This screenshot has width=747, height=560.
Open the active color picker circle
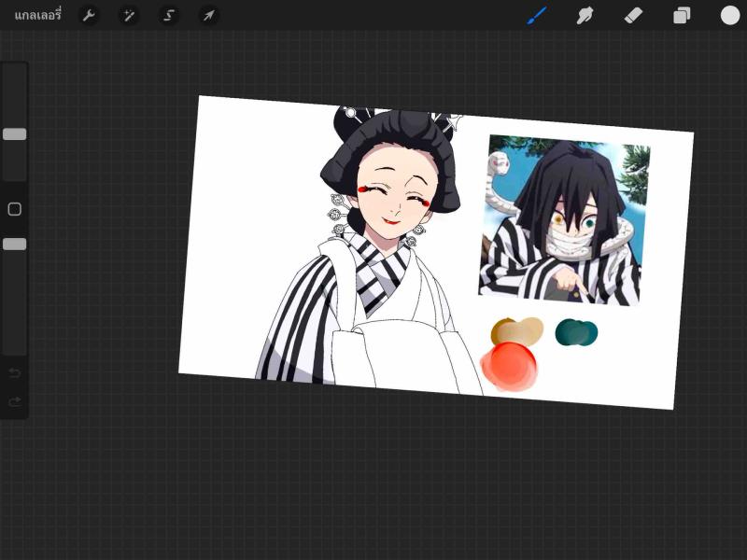730,15
